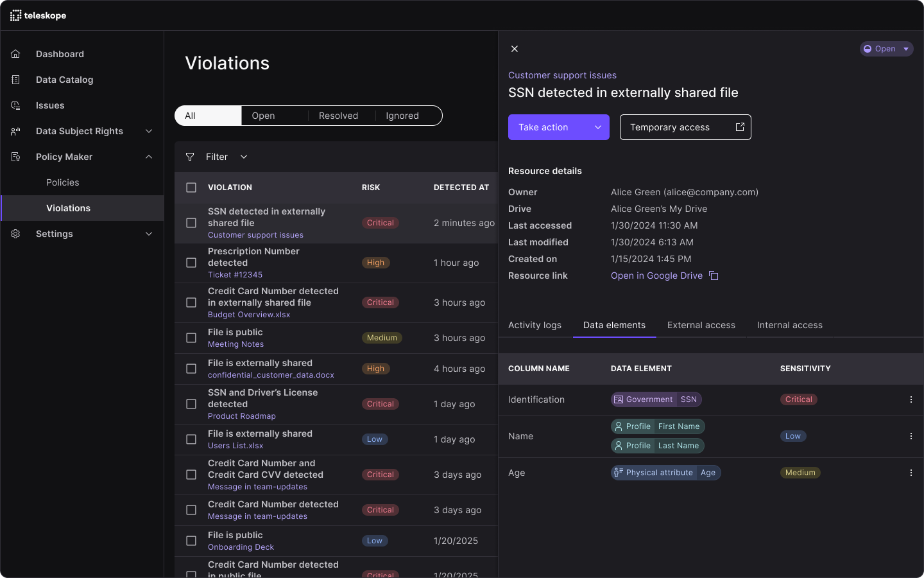Click the external link icon on Temporary access

[740, 127]
